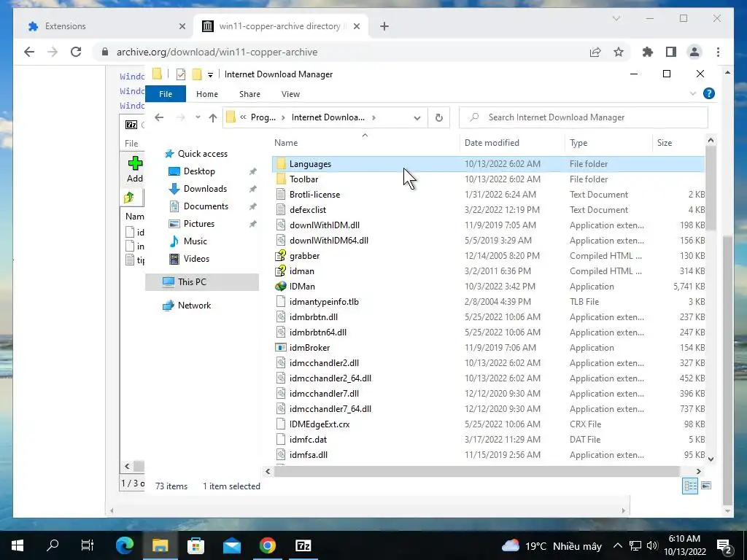The width and height of the screenshot is (747, 560).
Task: Open the View ribbon tab
Action: coord(290,94)
